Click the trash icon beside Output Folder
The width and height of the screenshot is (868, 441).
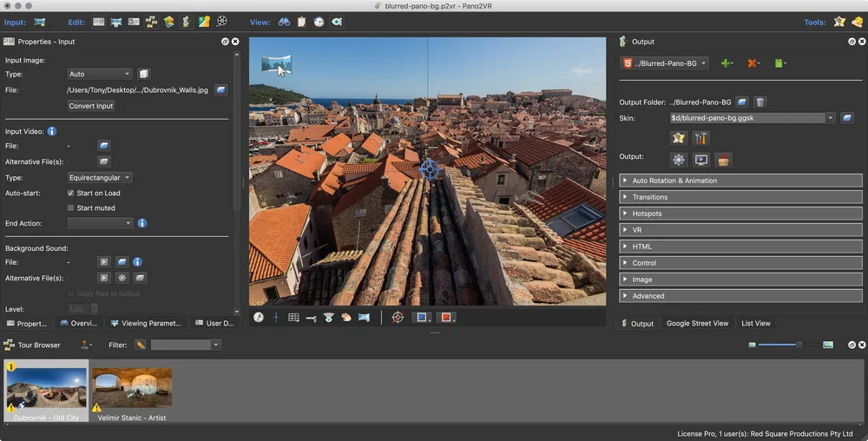759,102
